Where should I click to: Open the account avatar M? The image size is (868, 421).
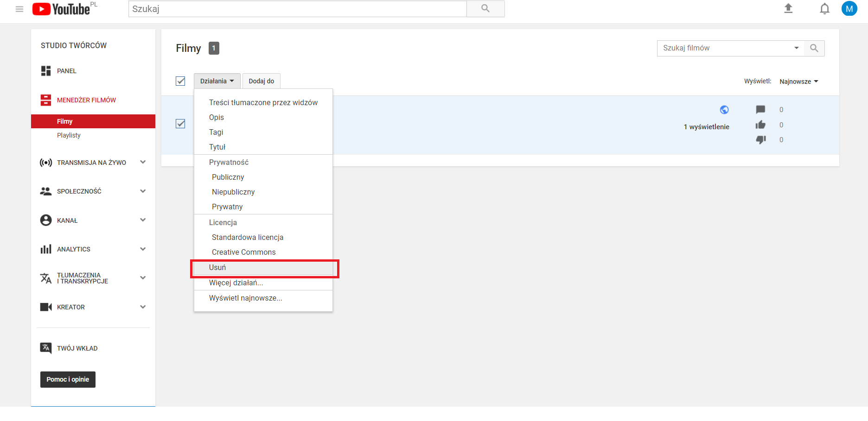849,8
